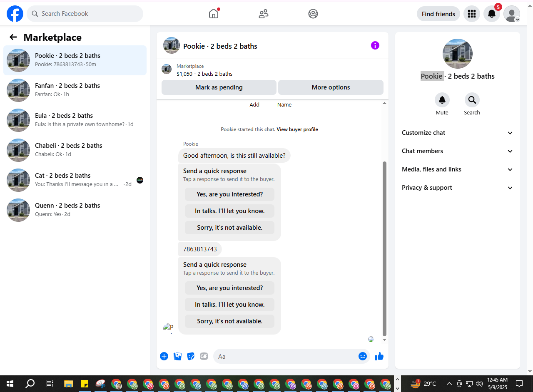Click the listing thumbnail beside Marketplace $1,050
The image size is (533, 392).
click(x=167, y=69)
